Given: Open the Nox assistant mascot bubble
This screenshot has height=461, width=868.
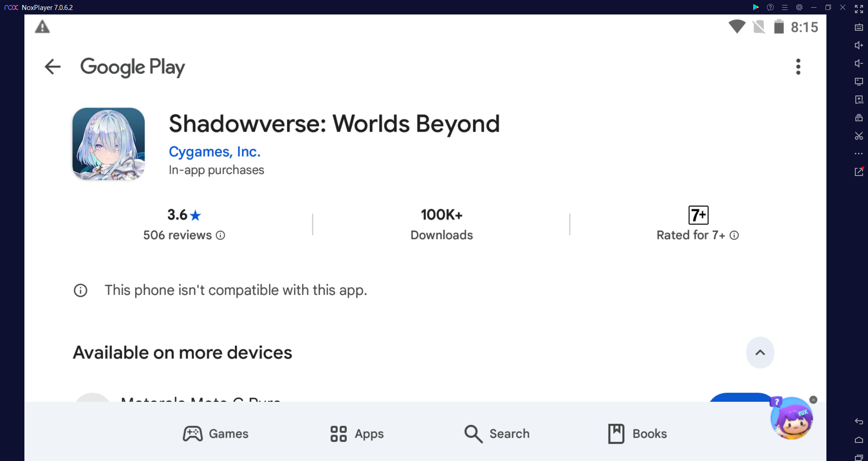Looking at the screenshot, I should pyautogui.click(x=792, y=418).
